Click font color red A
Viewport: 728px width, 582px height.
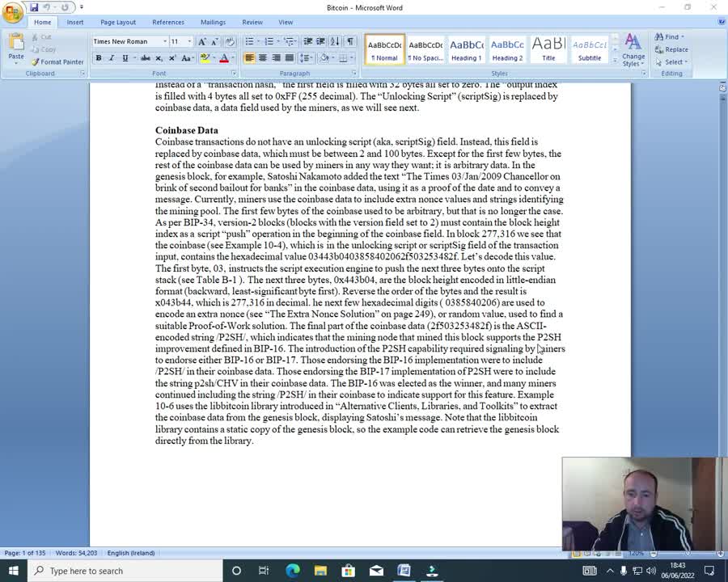[224, 58]
